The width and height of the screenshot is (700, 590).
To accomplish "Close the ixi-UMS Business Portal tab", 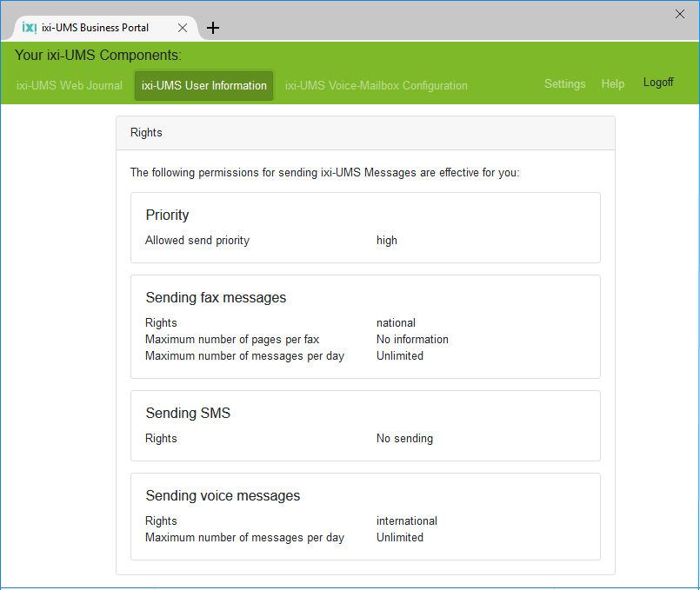I will point(183,28).
